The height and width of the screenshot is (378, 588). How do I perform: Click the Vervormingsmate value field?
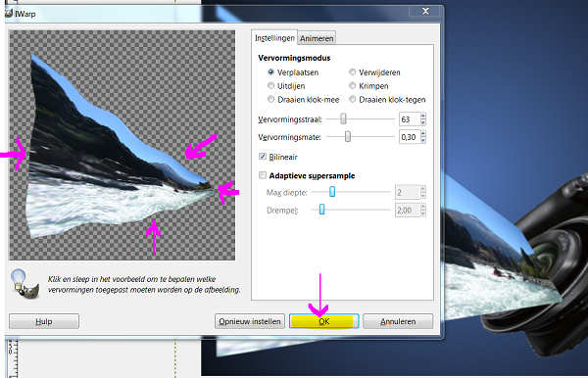point(410,137)
